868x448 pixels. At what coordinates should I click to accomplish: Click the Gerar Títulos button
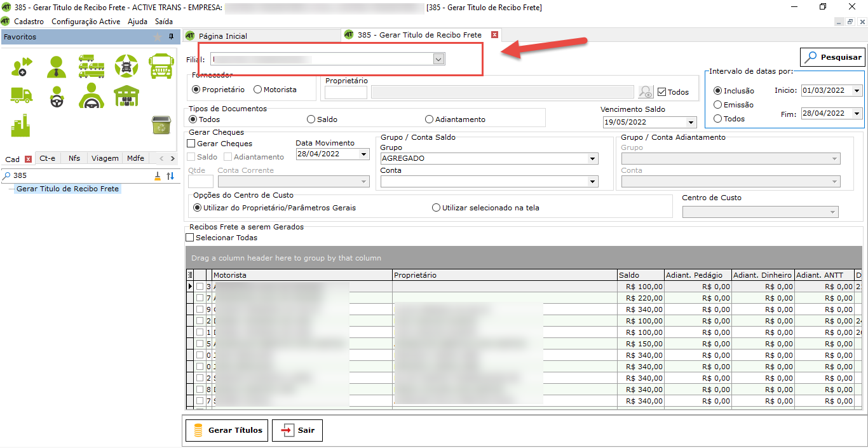(226, 430)
